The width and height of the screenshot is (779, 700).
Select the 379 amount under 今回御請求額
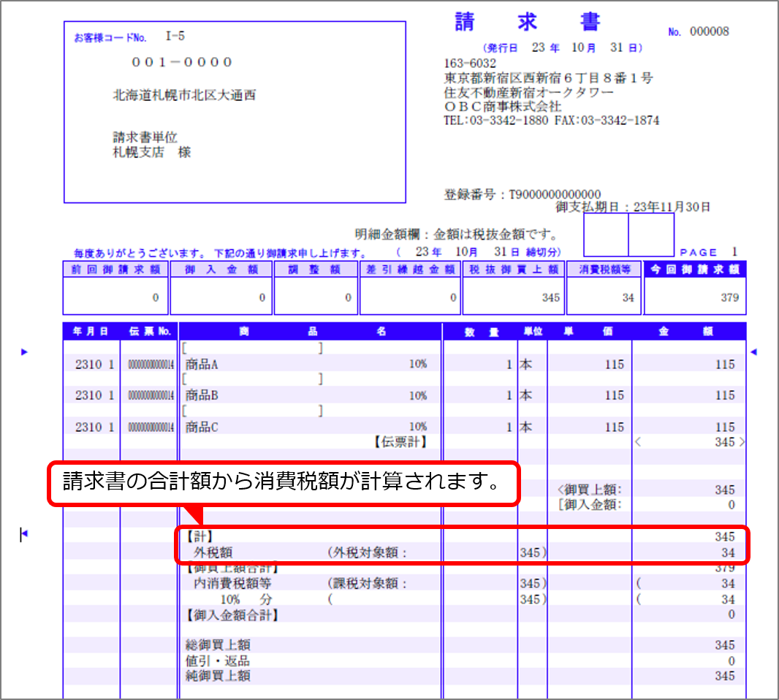[x=730, y=297]
